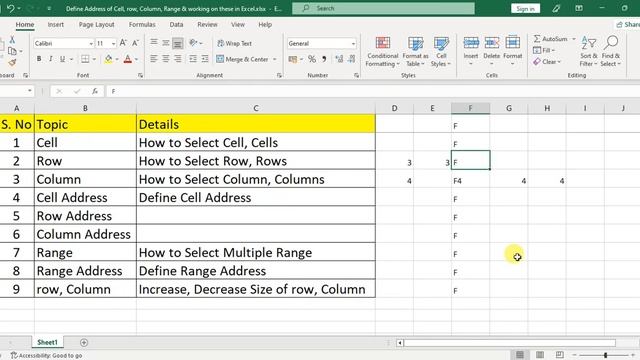Image resolution: width=640 pixels, height=360 pixels.
Task: Open the Data tab
Action: [176, 24]
